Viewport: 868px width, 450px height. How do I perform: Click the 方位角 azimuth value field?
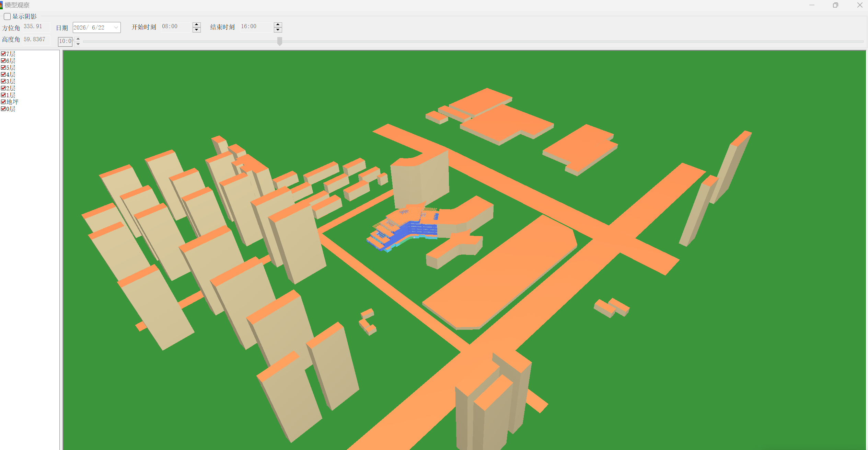click(x=36, y=27)
